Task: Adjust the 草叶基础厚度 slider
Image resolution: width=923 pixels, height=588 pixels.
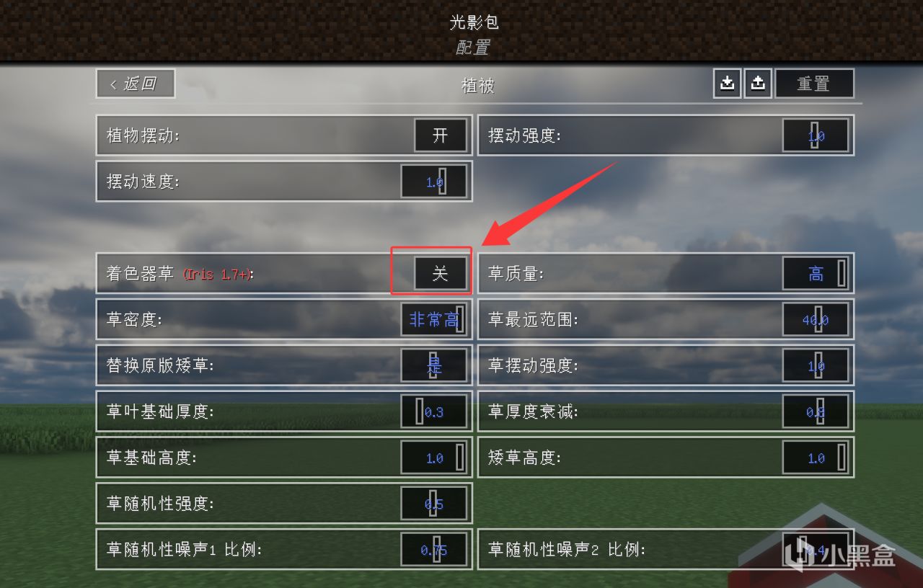Action: click(434, 411)
